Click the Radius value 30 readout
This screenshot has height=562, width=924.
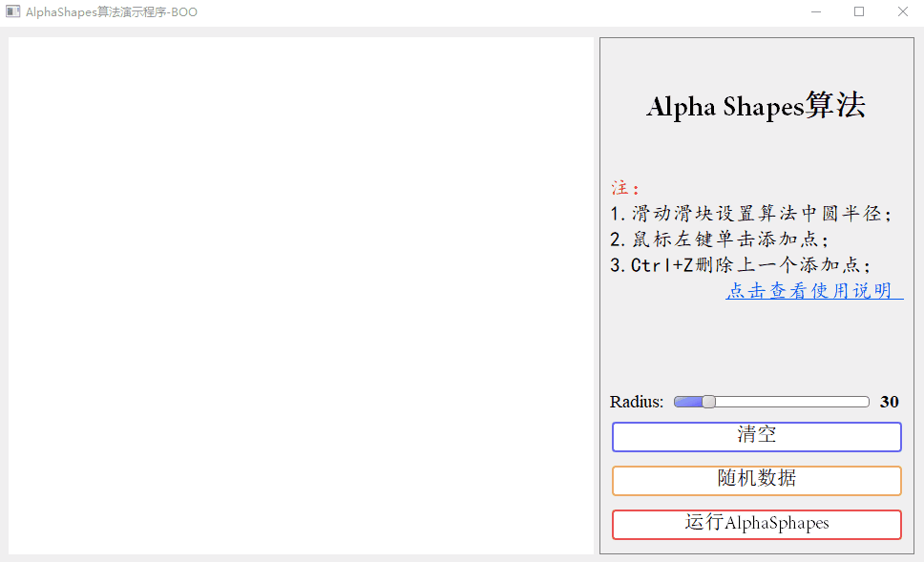(x=890, y=402)
